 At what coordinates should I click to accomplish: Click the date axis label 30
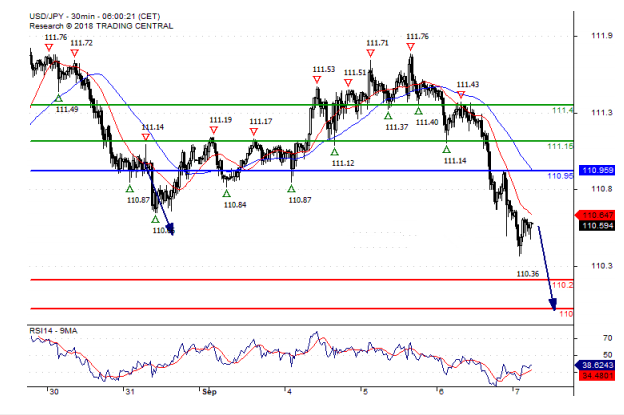click(52, 392)
